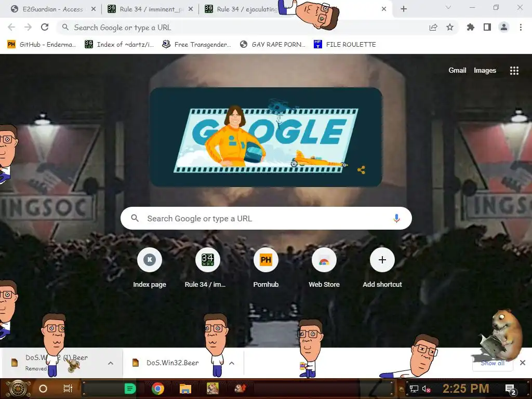Go back using the browser Back arrow

[x=11, y=27]
